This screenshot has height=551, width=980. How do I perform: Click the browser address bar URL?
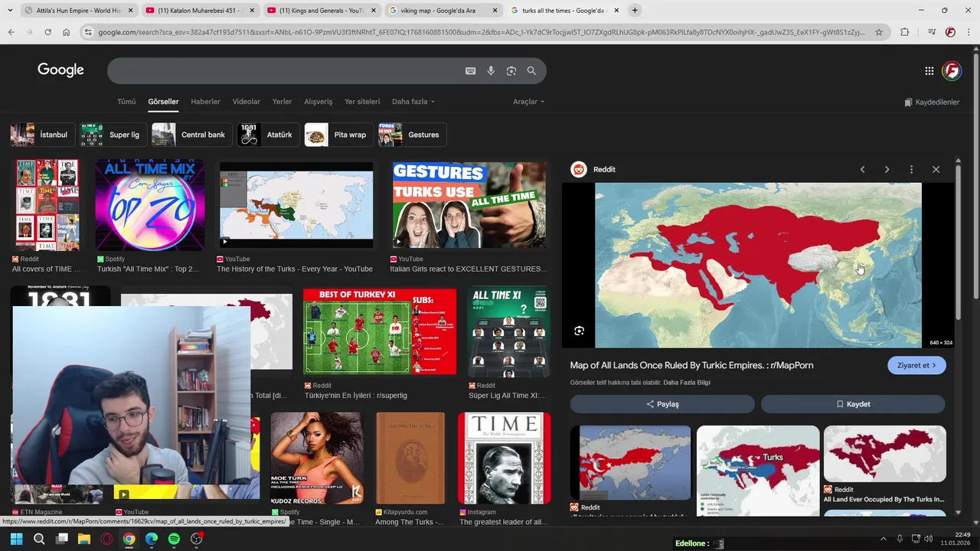pyautogui.click(x=482, y=32)
